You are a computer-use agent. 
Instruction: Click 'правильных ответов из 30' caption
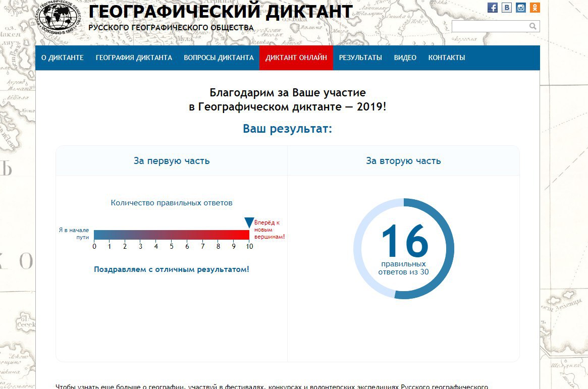(403, 268)
